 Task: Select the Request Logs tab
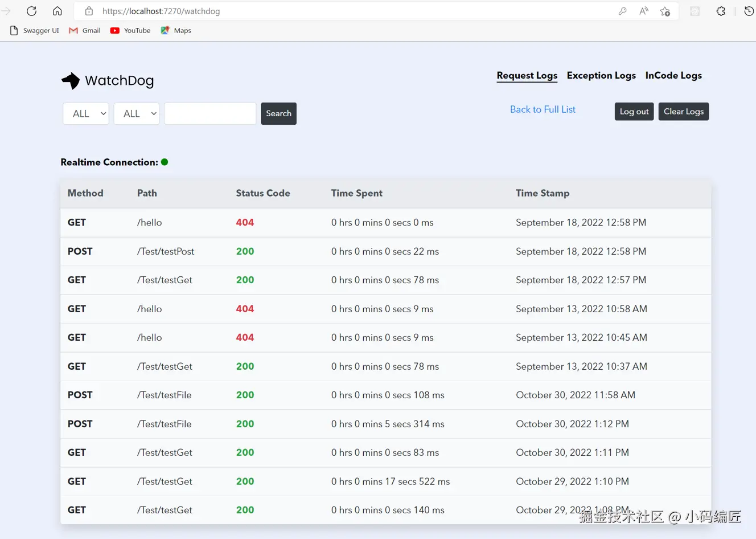coord(527,75)
